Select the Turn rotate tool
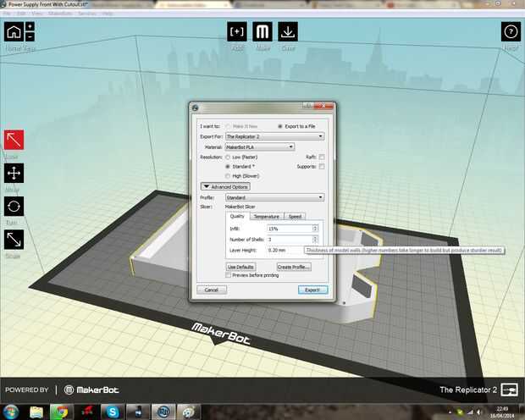Viewport: 525px width, 420px height. pos(14,207)
